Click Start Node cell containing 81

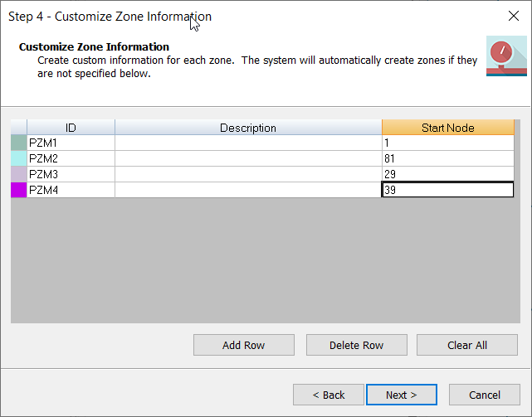447,158
